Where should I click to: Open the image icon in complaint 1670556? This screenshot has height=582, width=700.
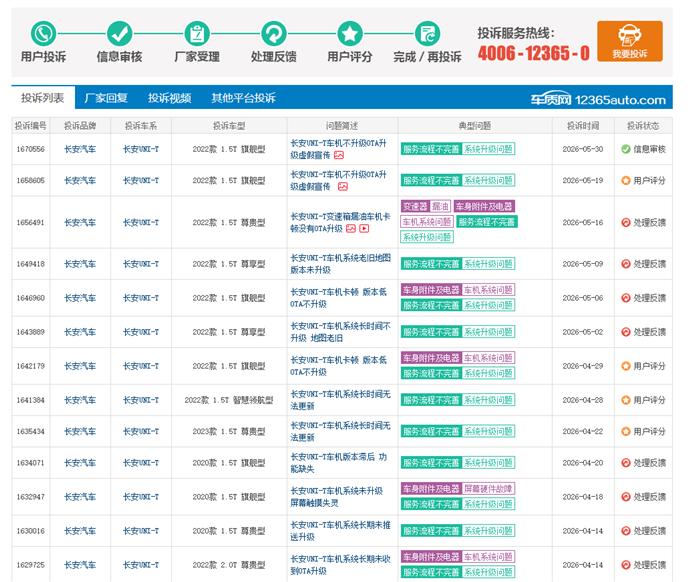[339, 155]
